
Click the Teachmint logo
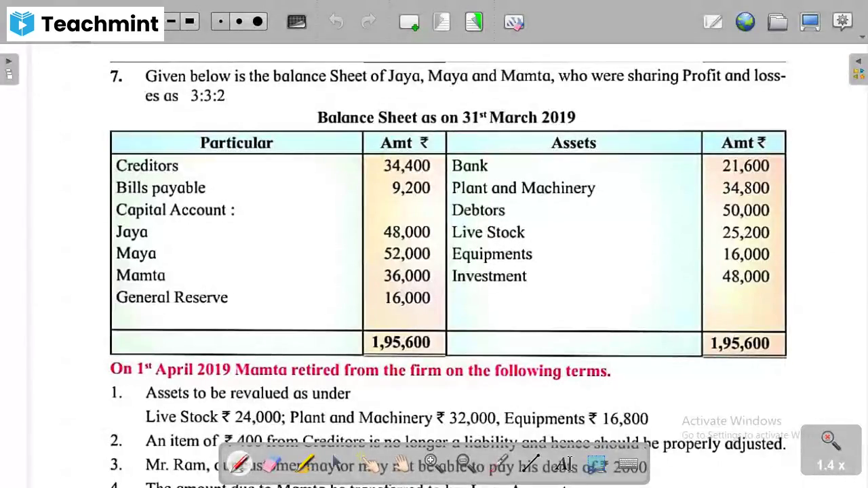point(21,22)
